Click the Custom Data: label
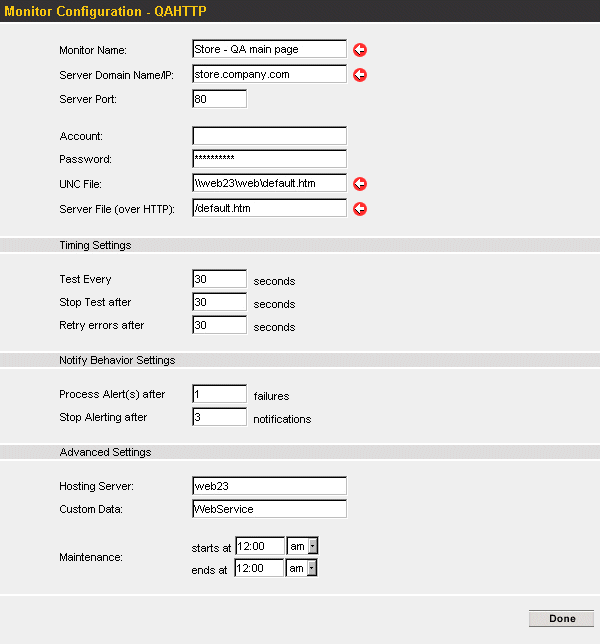Viewport: 600px width, 644px height. point(91,509)
